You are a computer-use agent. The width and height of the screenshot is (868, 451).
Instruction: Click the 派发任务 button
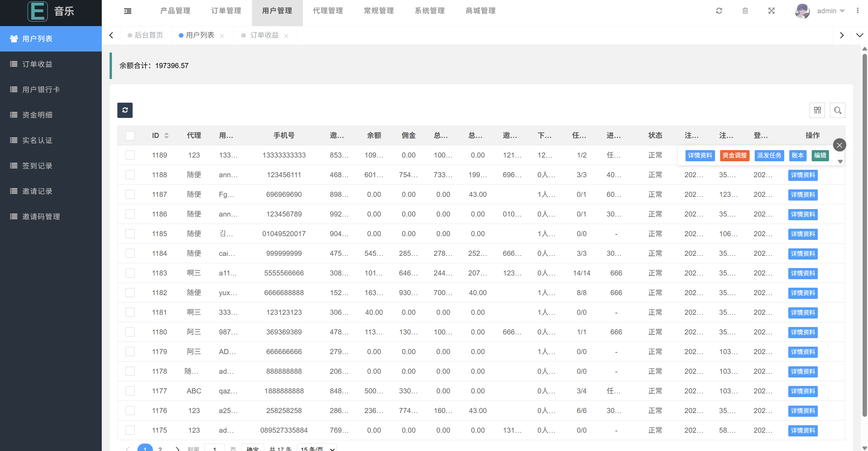(769, 156)
